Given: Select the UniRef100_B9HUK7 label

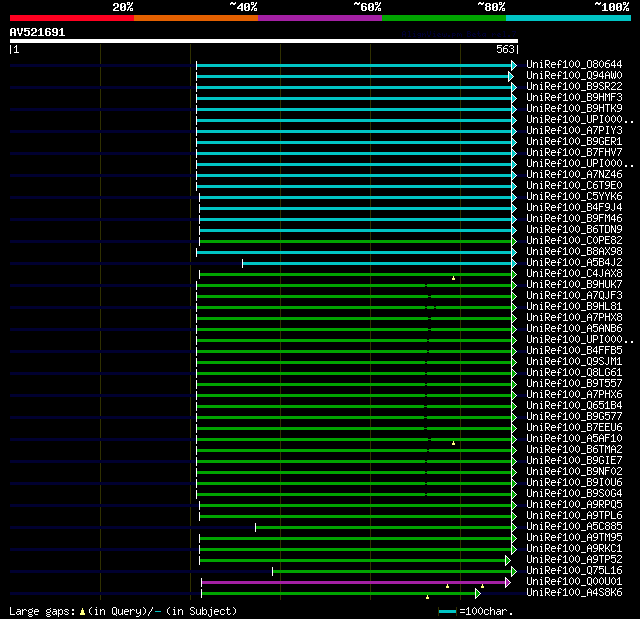Looking at the screenshot, I should [574, 284].
